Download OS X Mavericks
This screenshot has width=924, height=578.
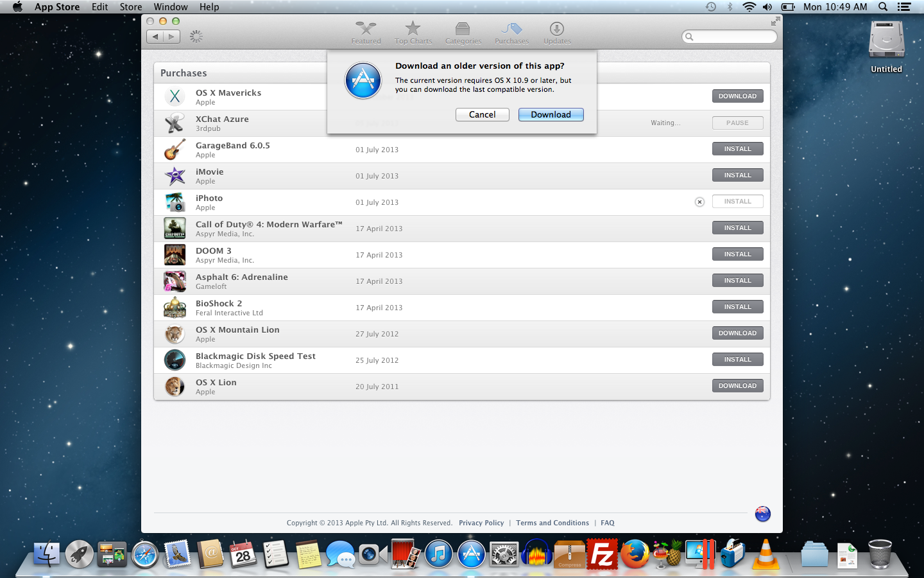coord(737,96)
